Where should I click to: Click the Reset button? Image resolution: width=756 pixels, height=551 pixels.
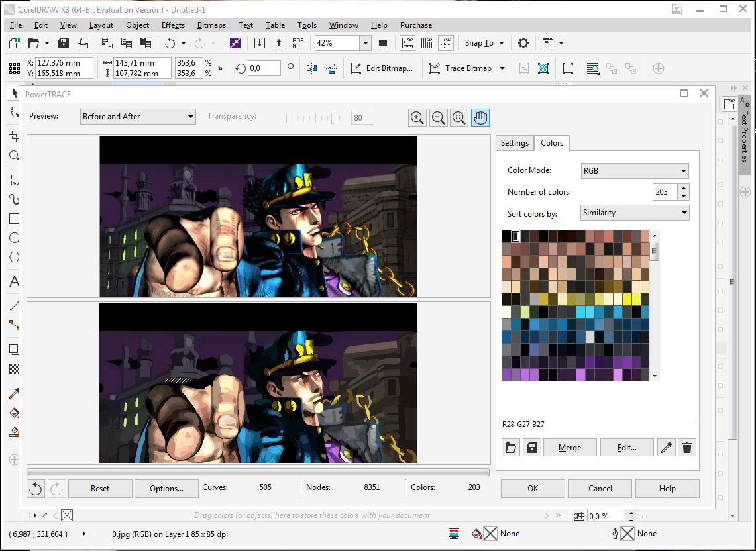pyautogui.click(x=100, y=488)
